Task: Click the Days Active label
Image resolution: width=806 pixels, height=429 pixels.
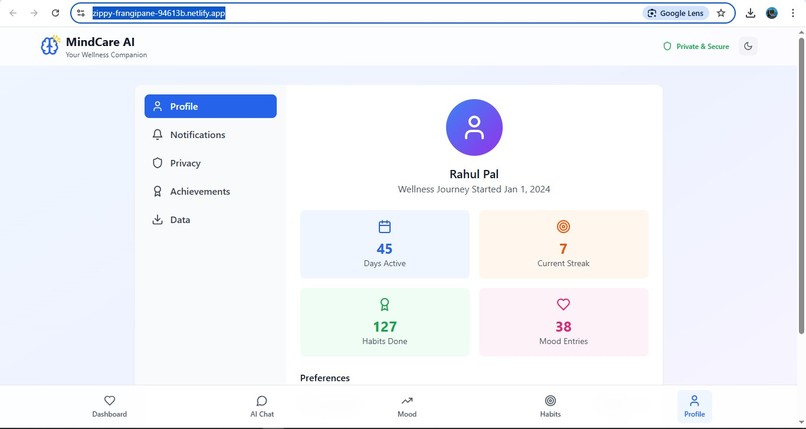Action: (x=384, y=264)
